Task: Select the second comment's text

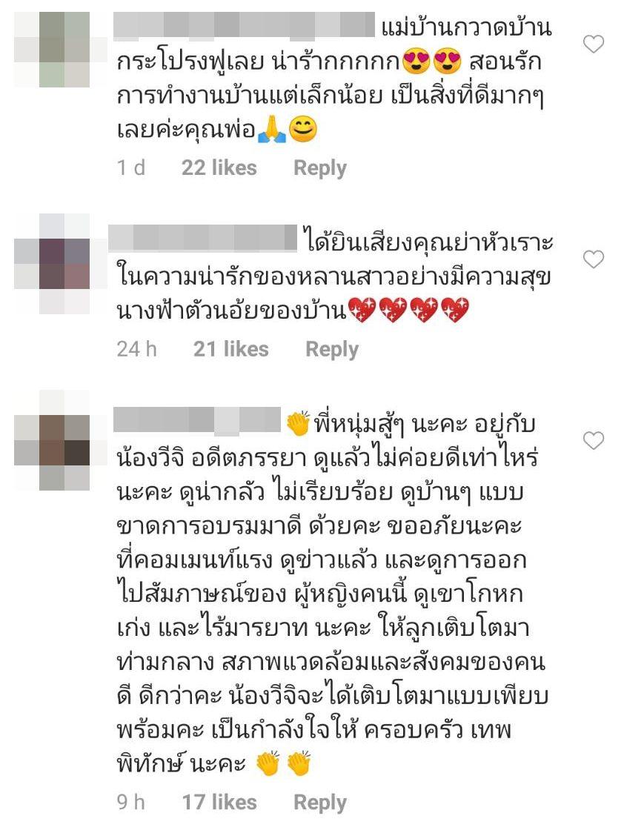Action: [335, 276]
